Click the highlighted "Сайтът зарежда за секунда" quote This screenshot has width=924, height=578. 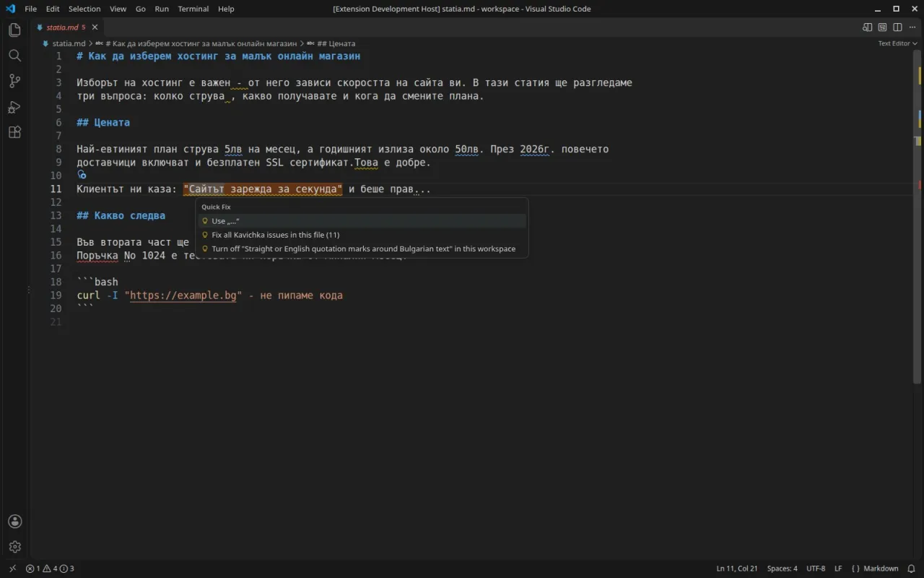pyautogui.click(x=263, y=189)
